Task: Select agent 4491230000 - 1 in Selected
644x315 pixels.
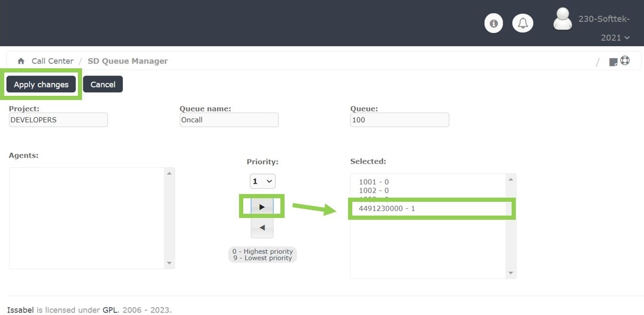Action: (x=387, y=208)
